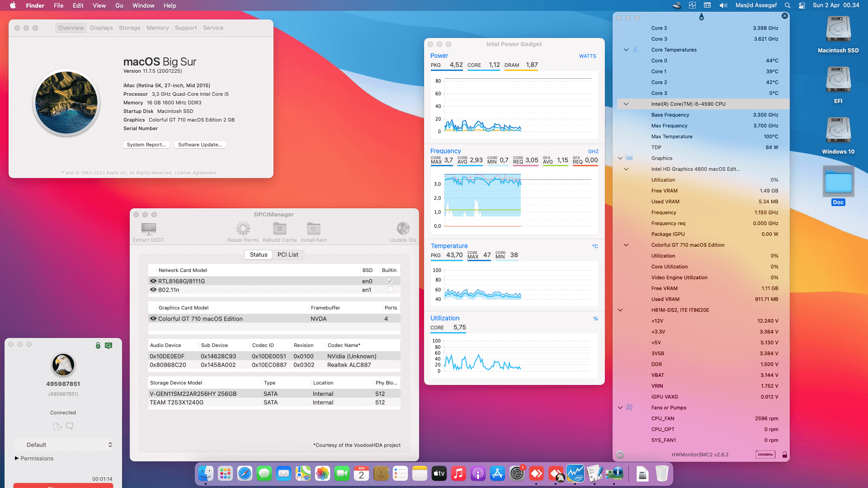Image resolution: width=868 pixels, height=488 pixels.
Task: Click eye icon beside RTL8168G/8111G
Action: pos(153,281)
